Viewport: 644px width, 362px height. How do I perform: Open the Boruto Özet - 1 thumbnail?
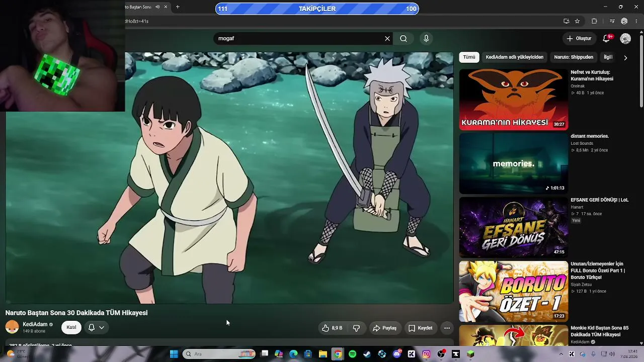[513, 291]
